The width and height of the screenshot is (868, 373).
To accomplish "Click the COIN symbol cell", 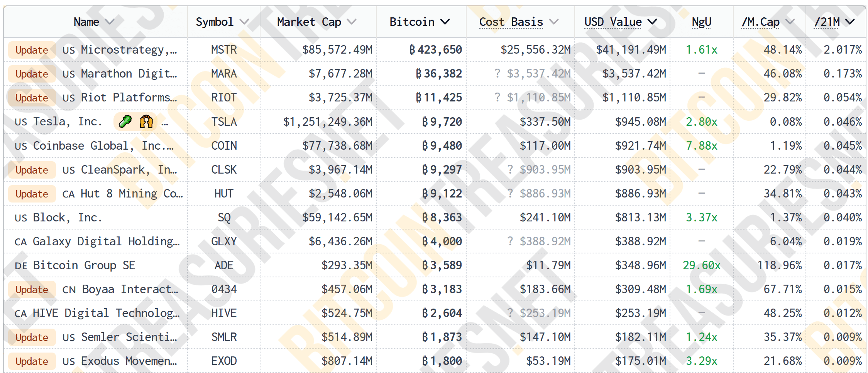I will pyautogui.click(x=224, y=146).
